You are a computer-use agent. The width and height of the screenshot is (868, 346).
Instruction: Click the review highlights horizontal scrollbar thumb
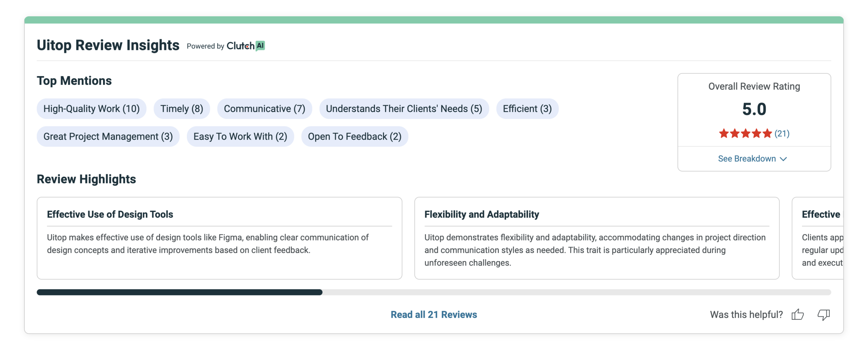[x=180, y=292]
